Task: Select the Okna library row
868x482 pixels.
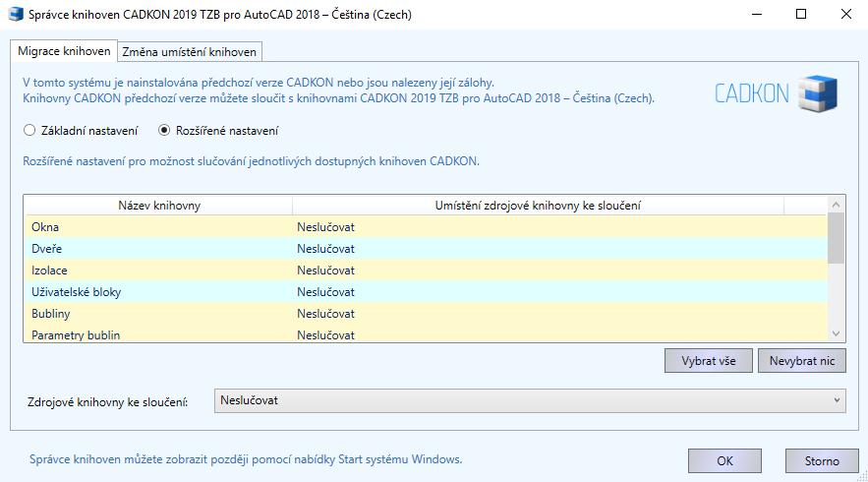Action: coord(426,226)
